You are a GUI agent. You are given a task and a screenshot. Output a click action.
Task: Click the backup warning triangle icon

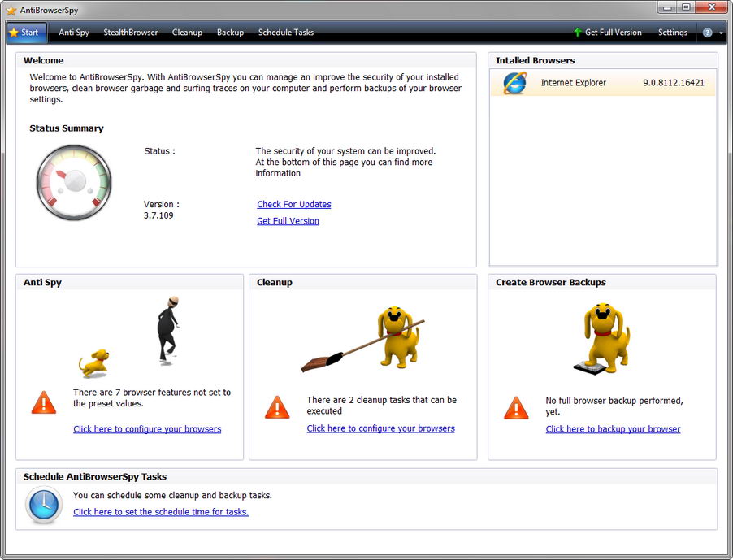516,408
